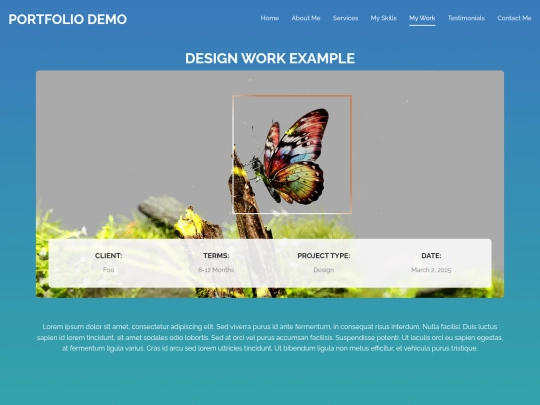Navigate to Services in the menu
The image size is (540, 405).
coord(345,18)
